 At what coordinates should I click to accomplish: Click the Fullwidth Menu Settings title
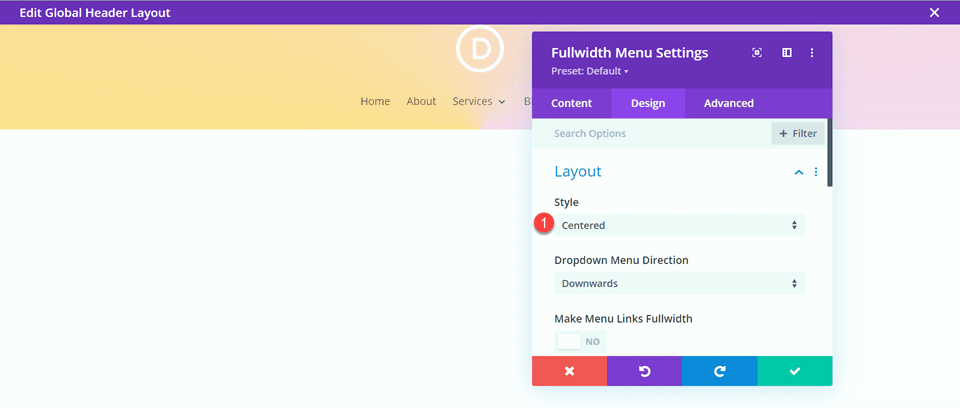pyautogui.click(x=630, y=53)
